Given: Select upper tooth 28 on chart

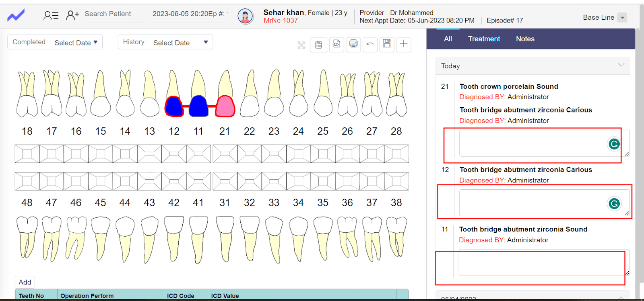Looking at the screenshot, I should 396,94.
